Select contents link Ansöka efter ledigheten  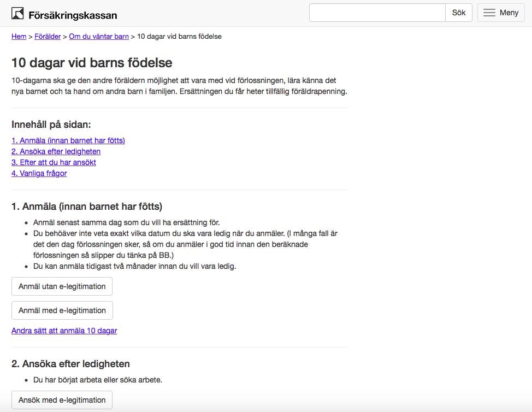point(56,151)
